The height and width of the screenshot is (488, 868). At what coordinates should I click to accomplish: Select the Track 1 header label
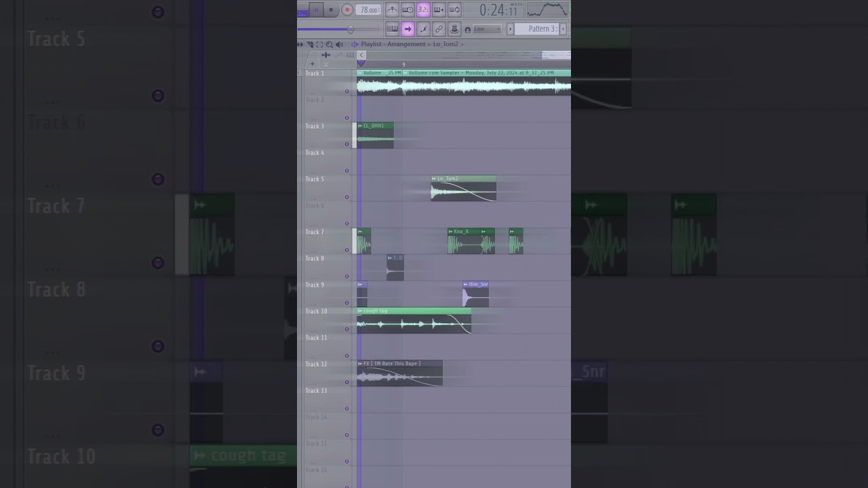click(315, 73)
